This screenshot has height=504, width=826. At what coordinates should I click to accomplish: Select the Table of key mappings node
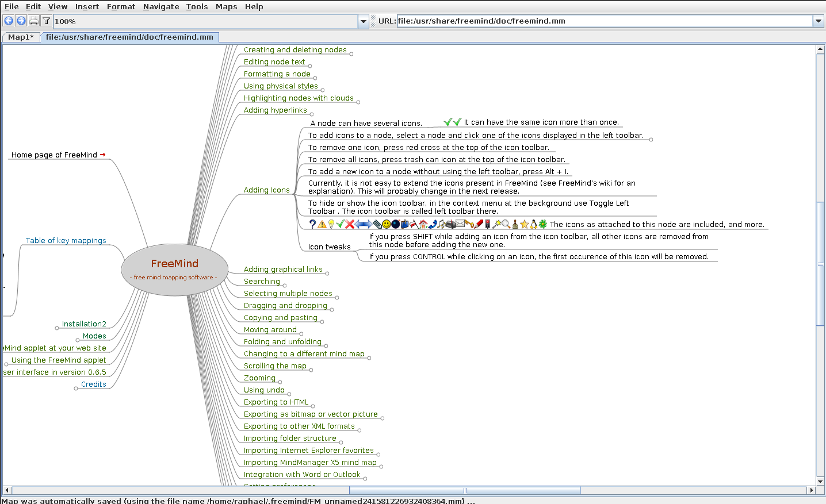click(66, 240)
